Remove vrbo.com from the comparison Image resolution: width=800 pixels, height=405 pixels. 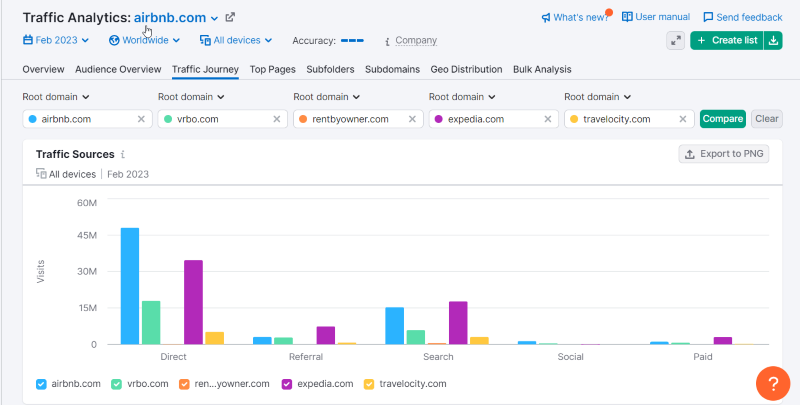coord(277,119)
